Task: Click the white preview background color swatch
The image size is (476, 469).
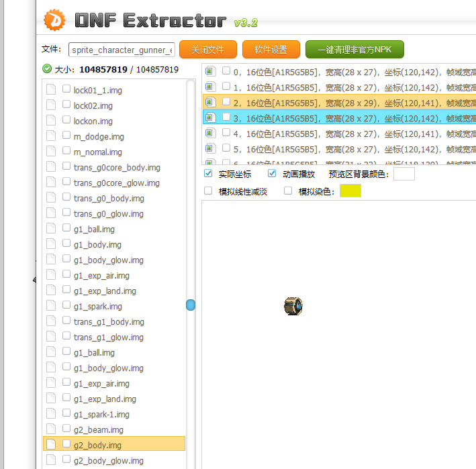Action: (x=403, y=174)
